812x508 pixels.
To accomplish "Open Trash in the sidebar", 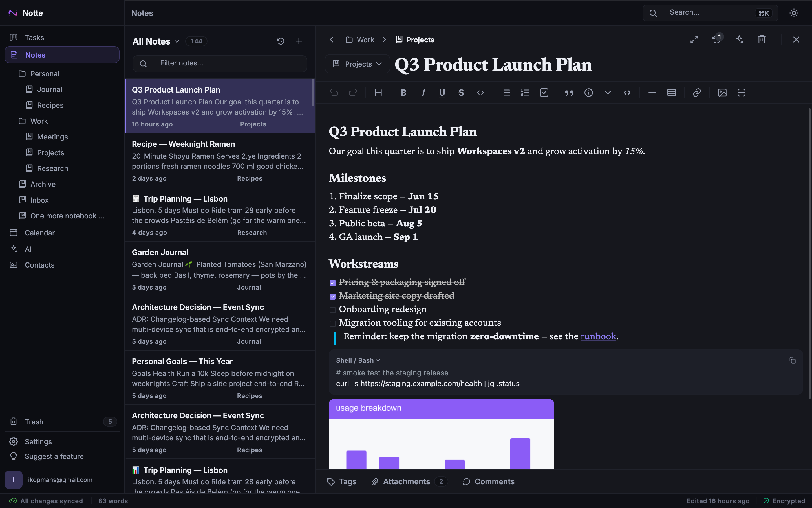I will pos(62,422).
